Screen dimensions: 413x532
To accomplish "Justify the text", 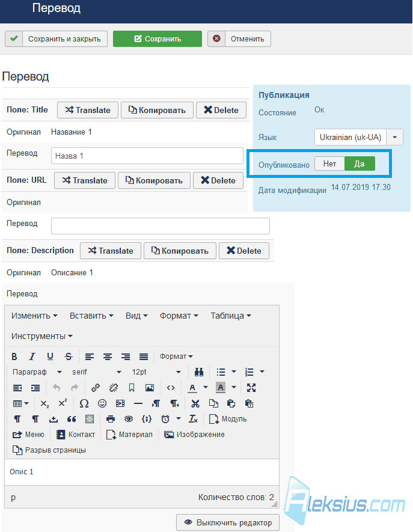I will (x=144, y=356).
